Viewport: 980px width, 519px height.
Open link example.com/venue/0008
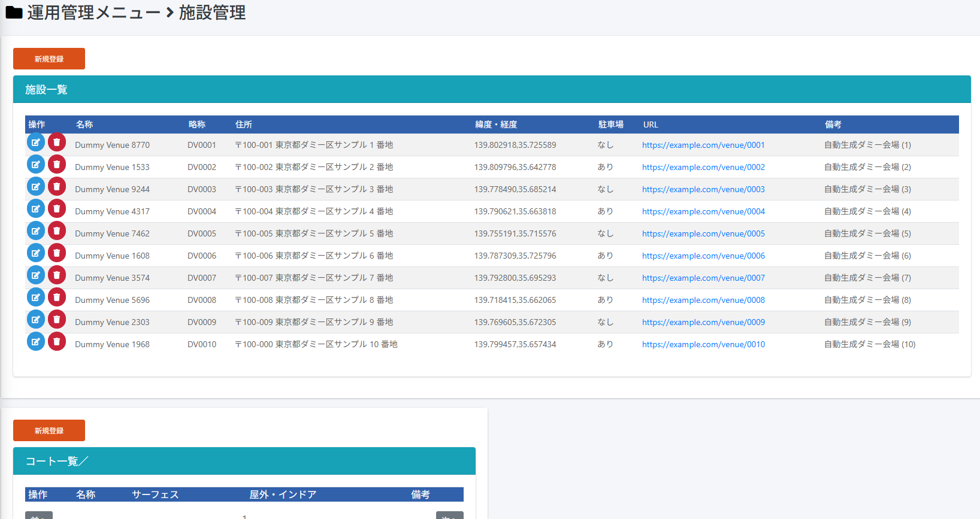point(703,300)
